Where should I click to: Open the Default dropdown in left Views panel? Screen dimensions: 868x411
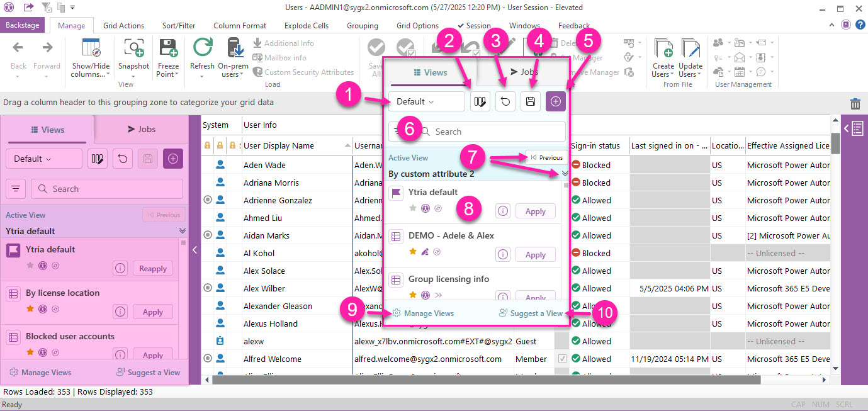pos(43,159)
